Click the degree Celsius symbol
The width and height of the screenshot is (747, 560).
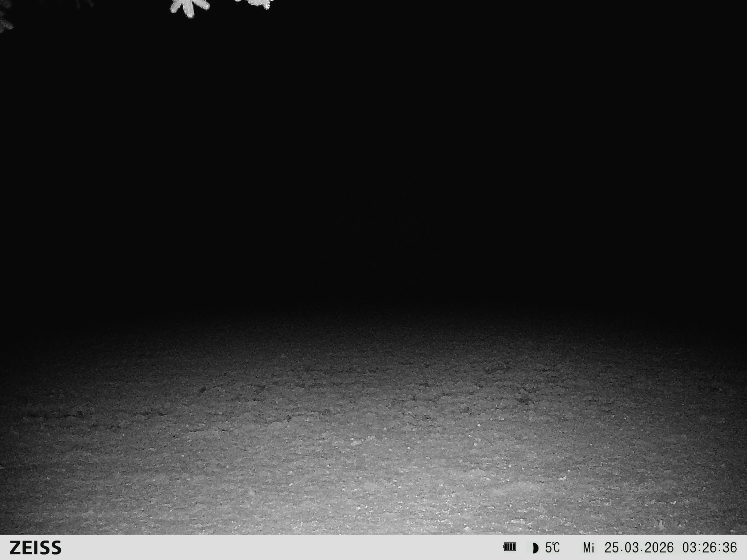click(x=556, y=547)
